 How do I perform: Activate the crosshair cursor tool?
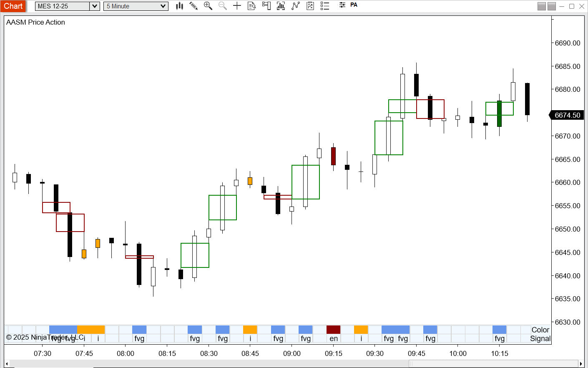point(237,6)
